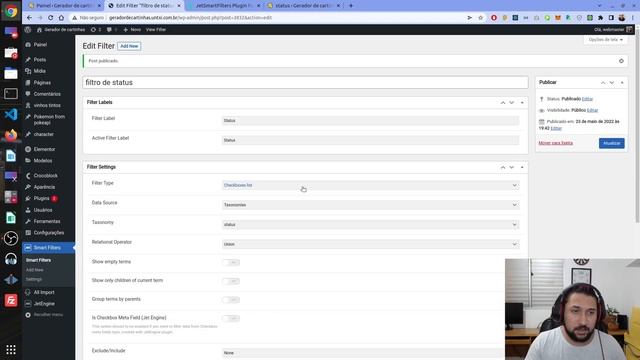Screen dimensions: 640x360
Task: Open the Taxonomy dropdown
Action: click(x=370, y=224)
